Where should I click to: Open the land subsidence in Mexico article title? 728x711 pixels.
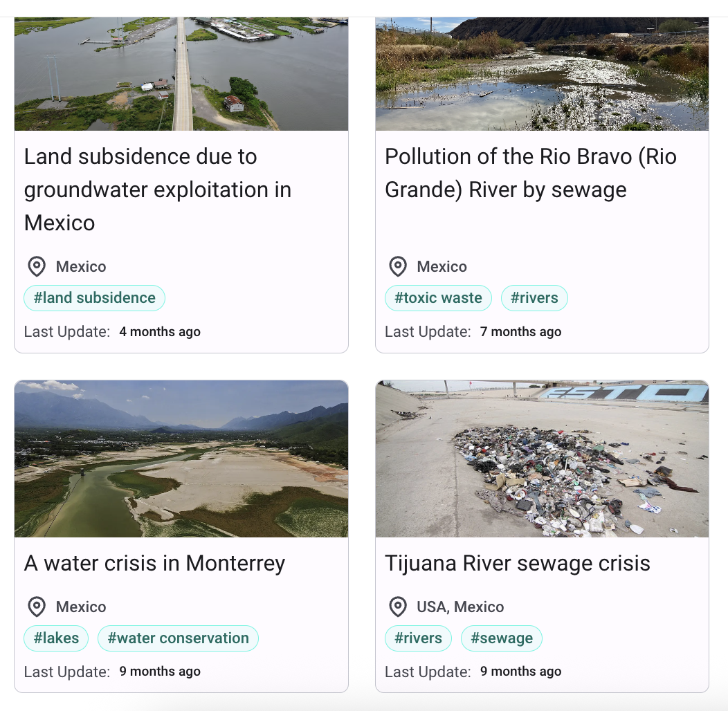click(158, 190)
